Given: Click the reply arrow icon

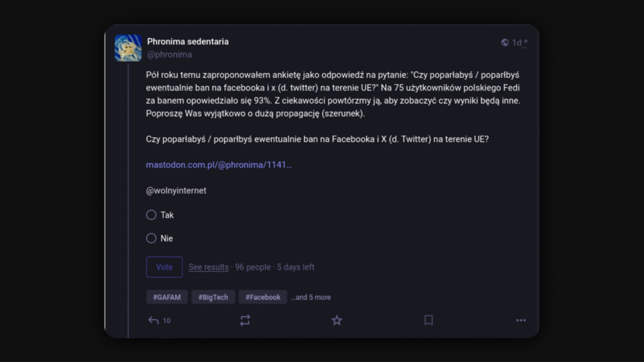Looking at the screenshot, I should coord(153,321).
